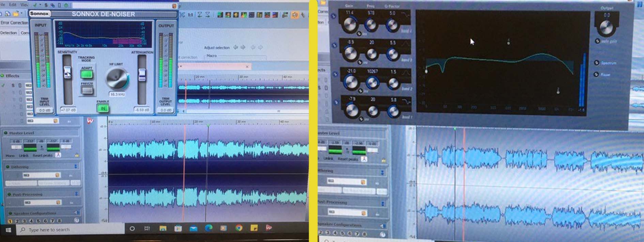Click Reset peaks in left Master Level panel
This screenshot has width=644, height=242.
tap(42, 156)
